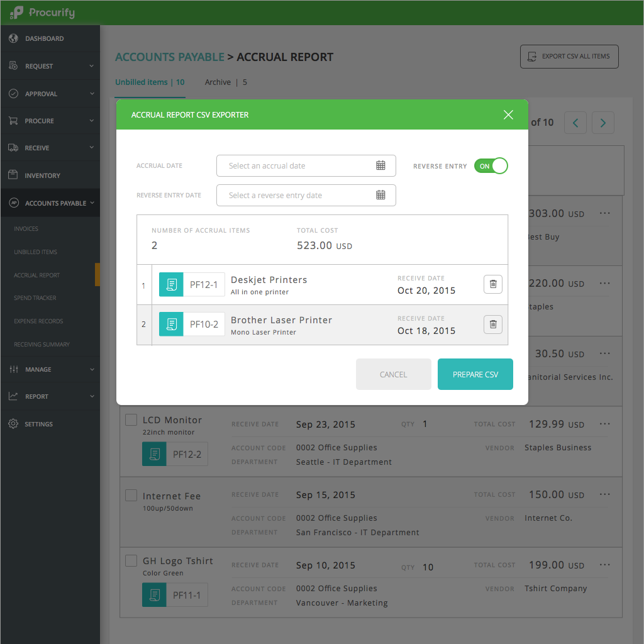
Task: Open more options for the 30.50 USD row
Action: pos(604,353)
